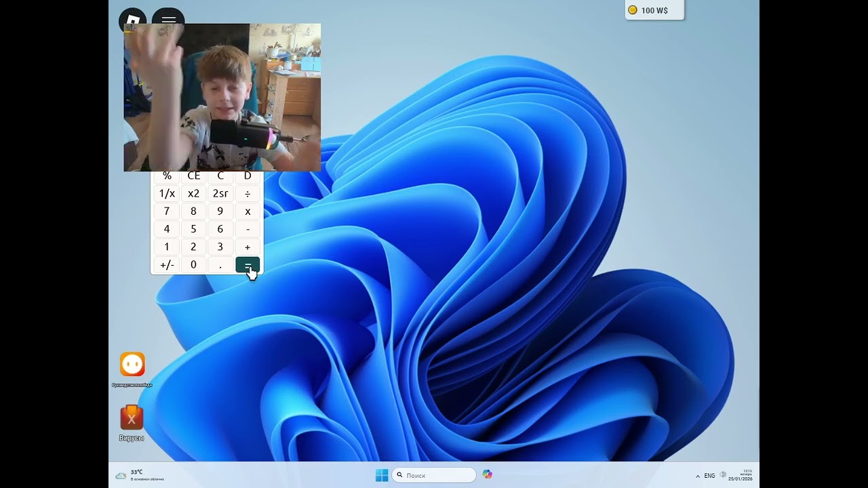The width and height of the screenshot is (868, 488).
Task: Click the minus key on the calculator
Action: point(248,229)
